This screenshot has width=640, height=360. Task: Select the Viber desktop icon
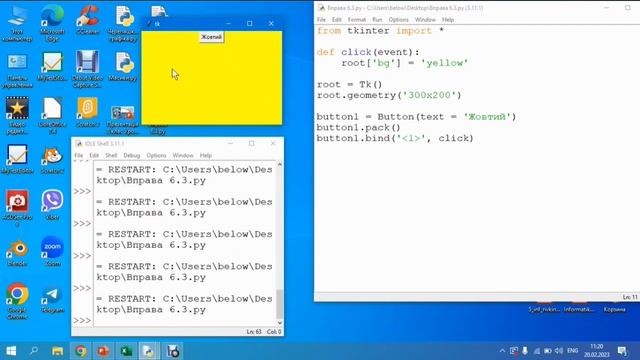(52, 205)
